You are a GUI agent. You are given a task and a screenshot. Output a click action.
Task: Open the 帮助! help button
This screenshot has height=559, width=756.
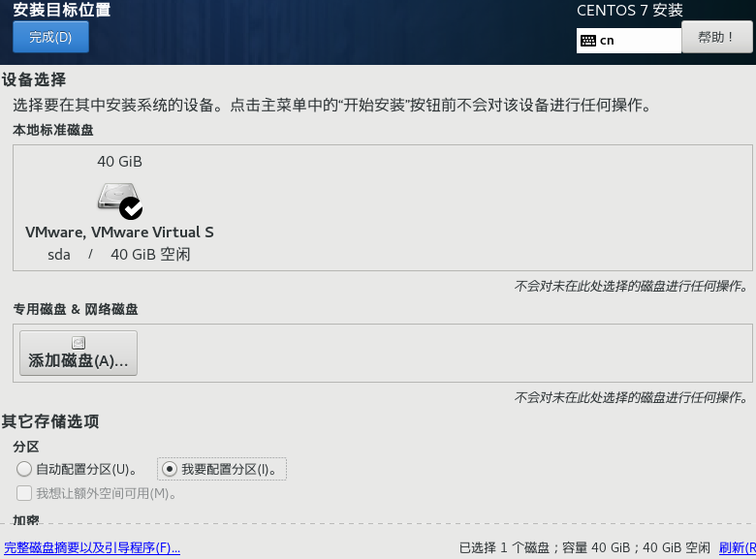717,37
